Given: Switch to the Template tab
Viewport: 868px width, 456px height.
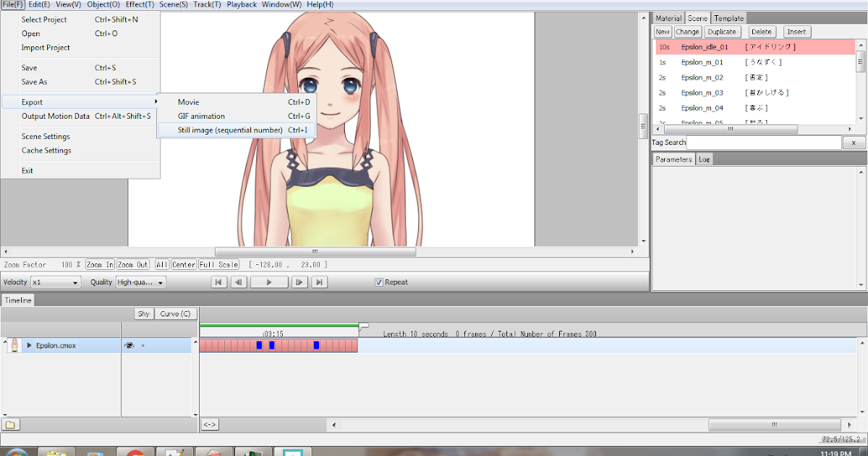Looking at the screenshot, I should point(729,17).
